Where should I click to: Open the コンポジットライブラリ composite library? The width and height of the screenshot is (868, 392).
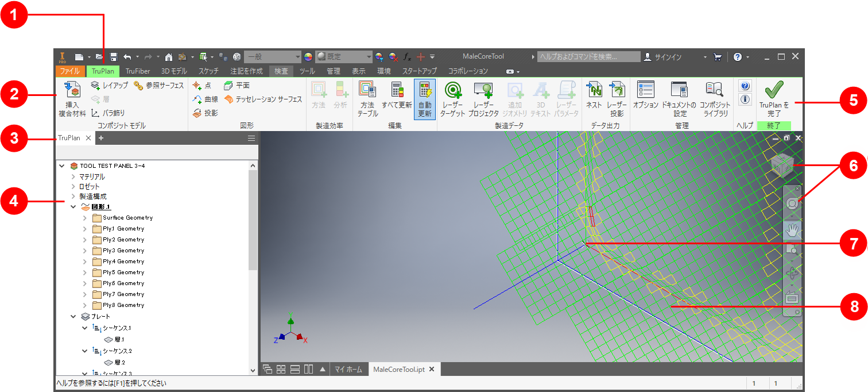coord(714,98)
